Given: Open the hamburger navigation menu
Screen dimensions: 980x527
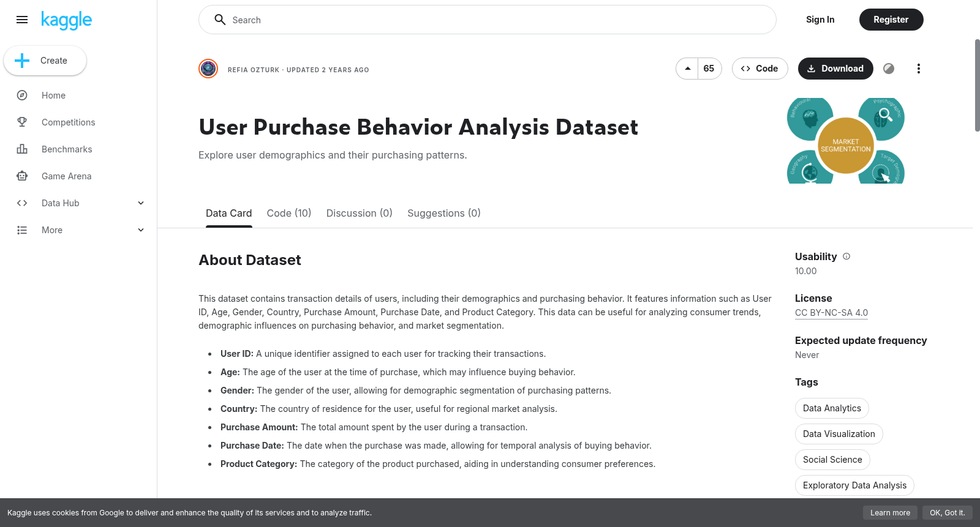Looking at the screenshot, I should point(22,20).
